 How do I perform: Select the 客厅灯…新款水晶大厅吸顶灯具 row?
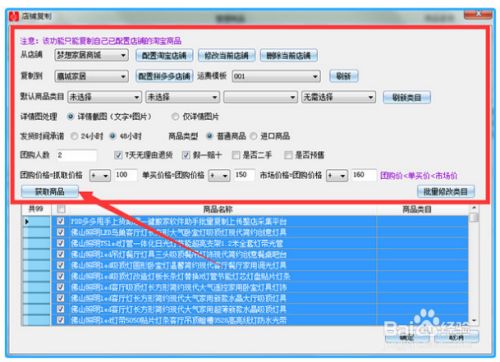[223, 298]
